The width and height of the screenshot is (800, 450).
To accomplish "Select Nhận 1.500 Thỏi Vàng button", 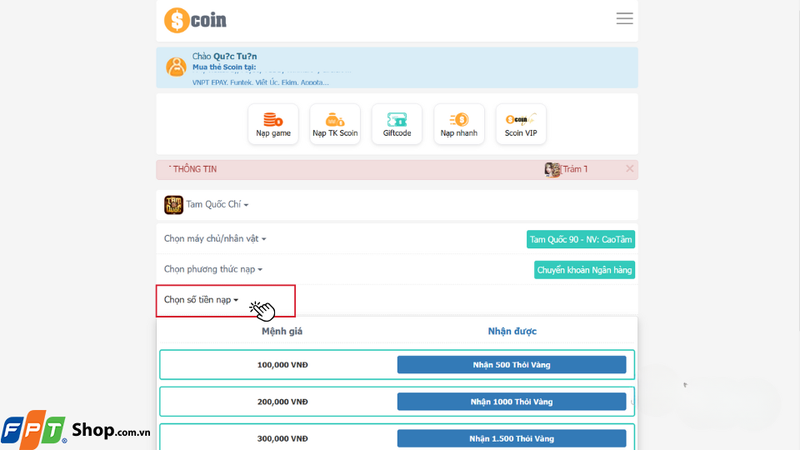I will point(511,438).
